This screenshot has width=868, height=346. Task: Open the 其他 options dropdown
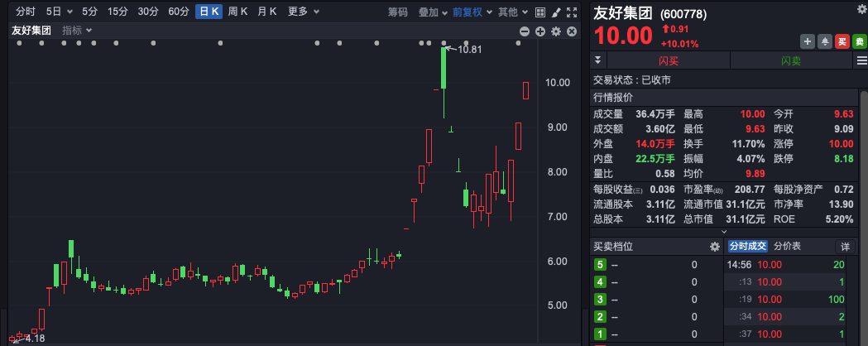(x=512, y=12)
